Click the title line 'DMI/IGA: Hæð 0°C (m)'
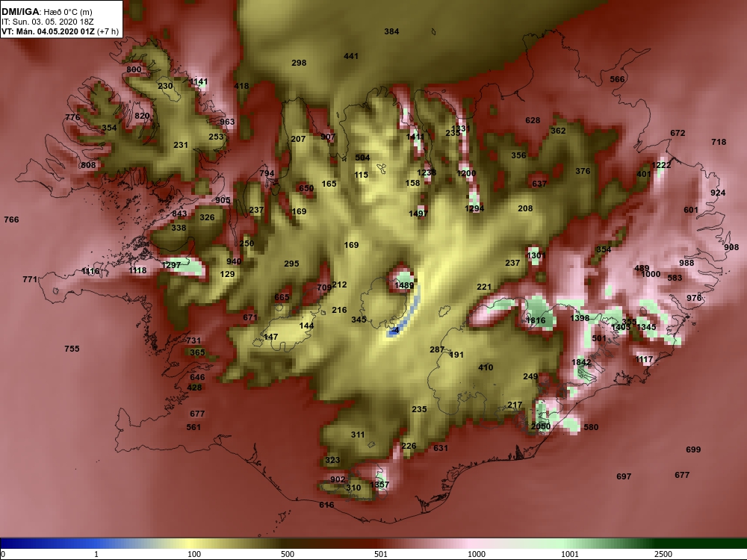The height and width of the screenshot is (560, 747). (x=46, y=12)
